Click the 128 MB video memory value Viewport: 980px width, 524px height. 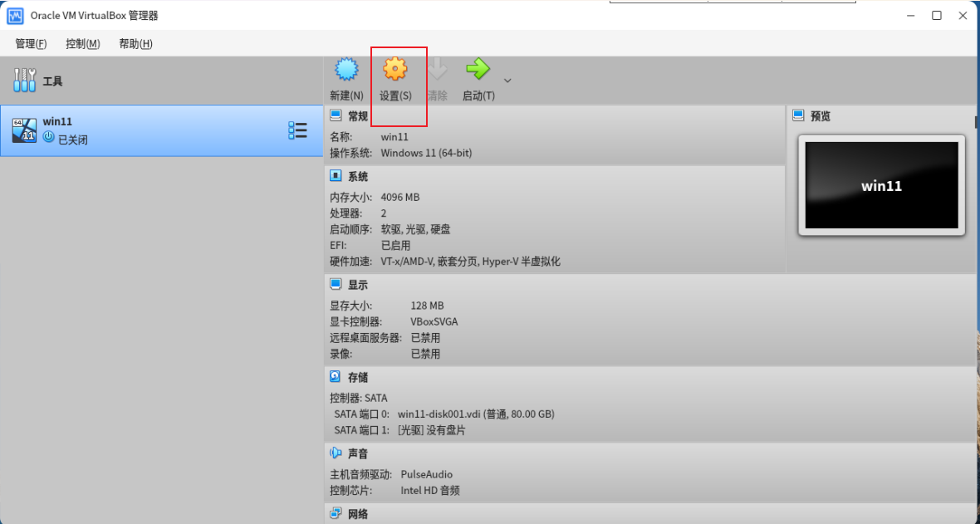pos(428,306)
